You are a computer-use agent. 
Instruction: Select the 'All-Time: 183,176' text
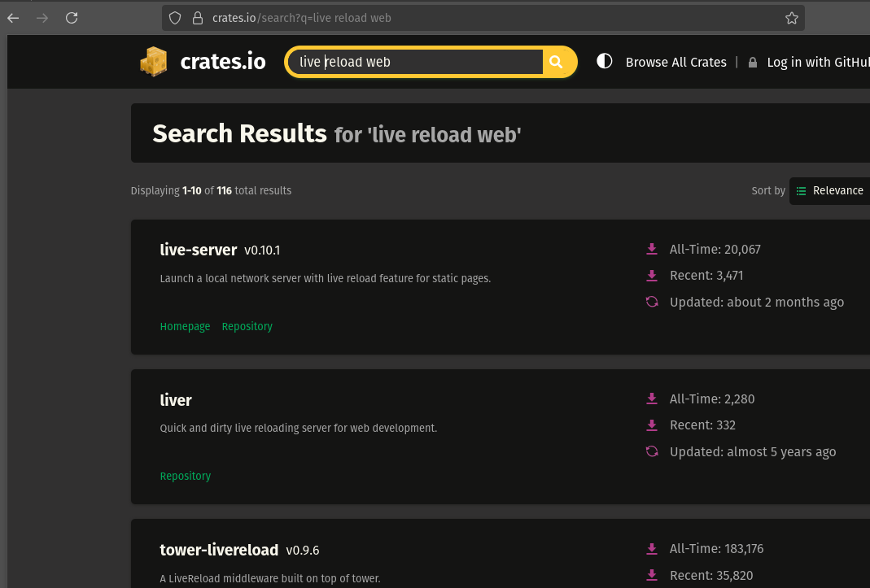(x=717, y=549)
